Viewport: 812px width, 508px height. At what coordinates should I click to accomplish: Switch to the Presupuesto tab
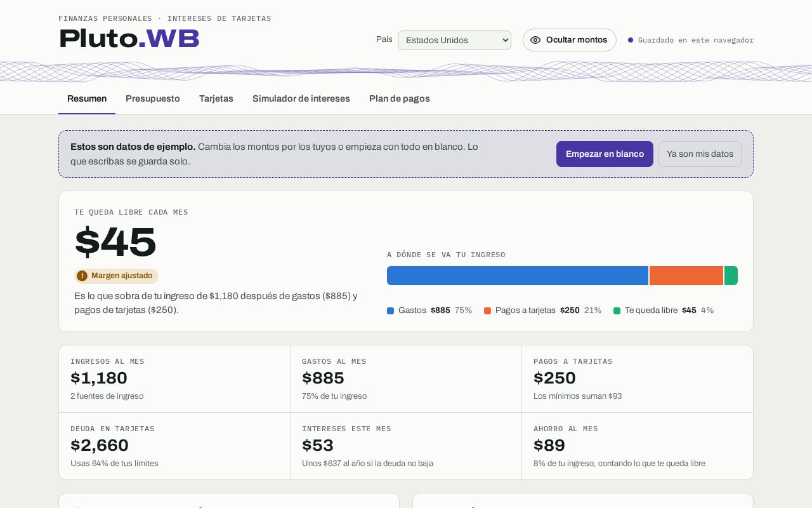153,98
